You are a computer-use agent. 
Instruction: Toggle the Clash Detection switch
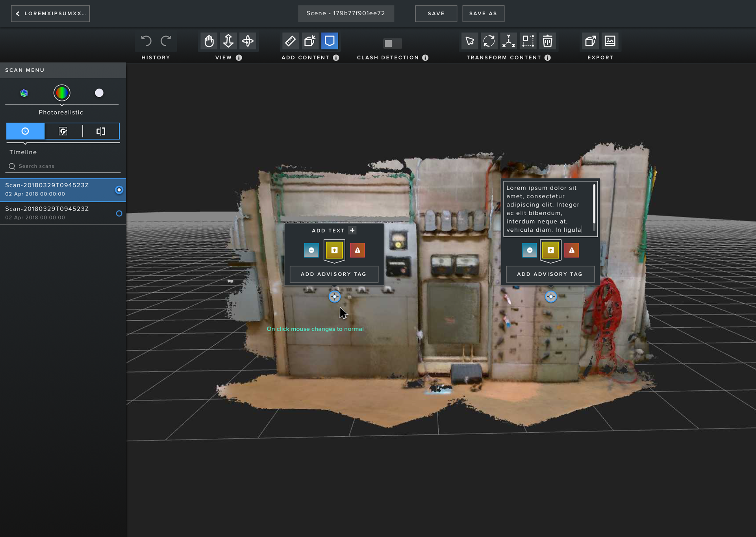coord(392,43)
